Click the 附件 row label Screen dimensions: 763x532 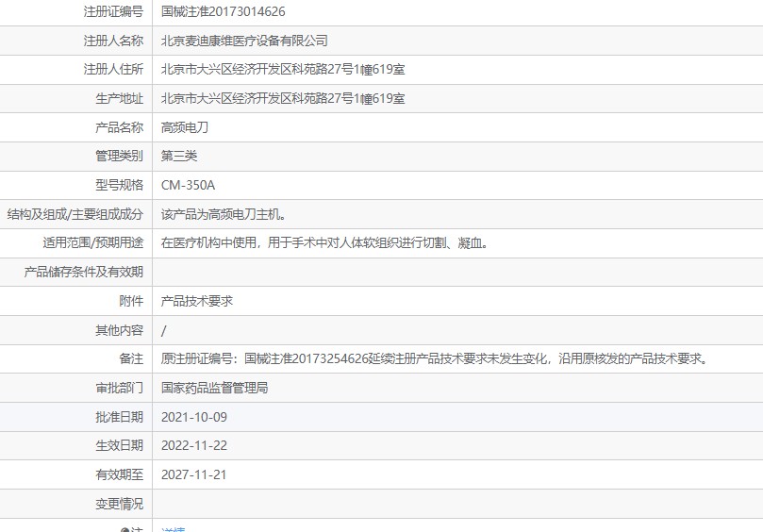[x=131, y=301]
